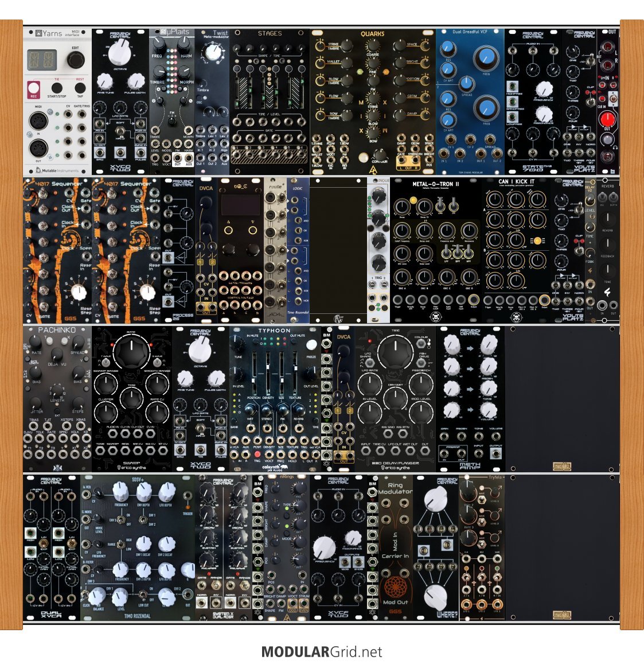Click the TIMBRE knob on µPlaits
Image resolution: width=644 pixels, height=664 pixels.
[x=159, y=72]
